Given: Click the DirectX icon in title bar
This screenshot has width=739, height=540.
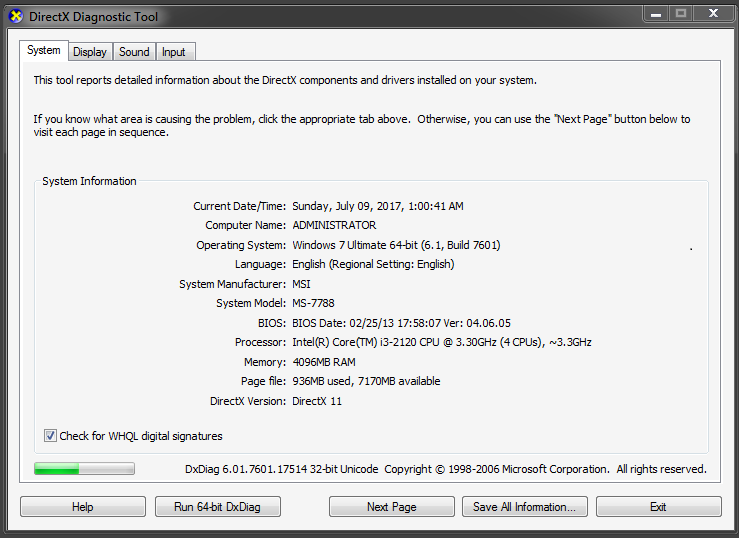Looking at the screenshot, I should pos(16,16).
